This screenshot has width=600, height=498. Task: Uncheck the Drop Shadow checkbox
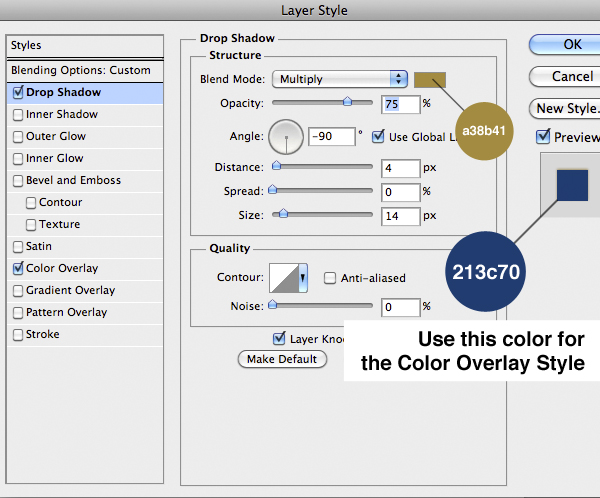(x=18, y=92)
